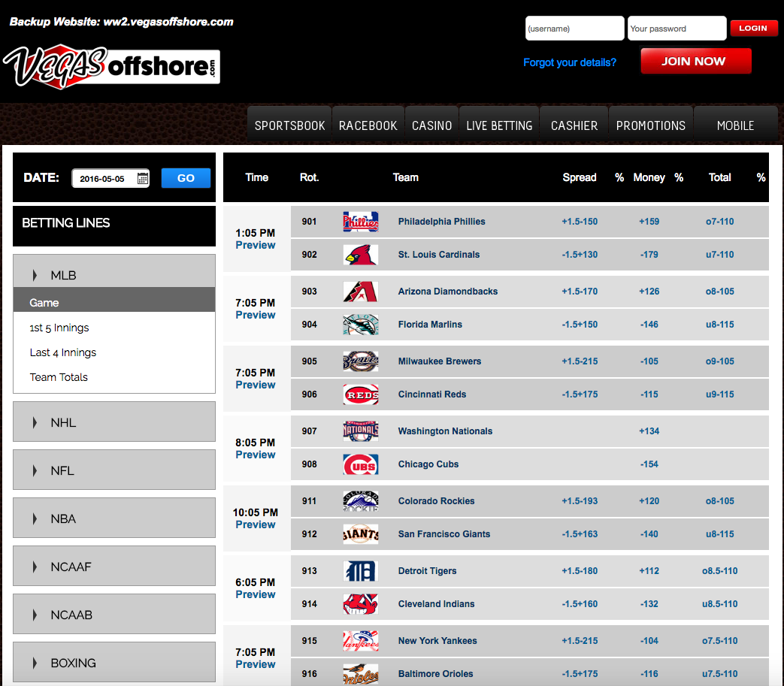Screen dimensions: 784x686
Task: Click the JOIN NOW button
Action: click(696, 61)
